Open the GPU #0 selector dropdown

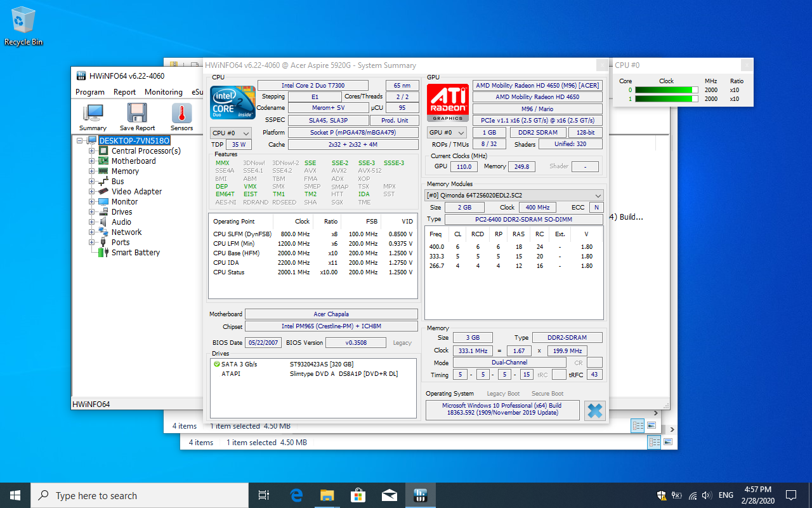click(447, 132)
